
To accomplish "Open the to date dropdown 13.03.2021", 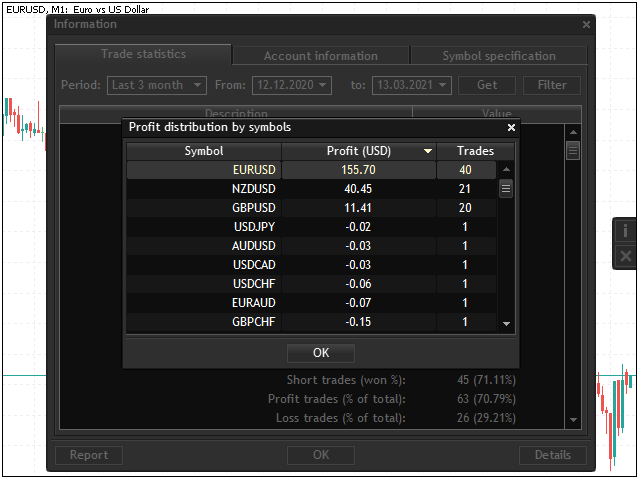I will coord(411,85).
